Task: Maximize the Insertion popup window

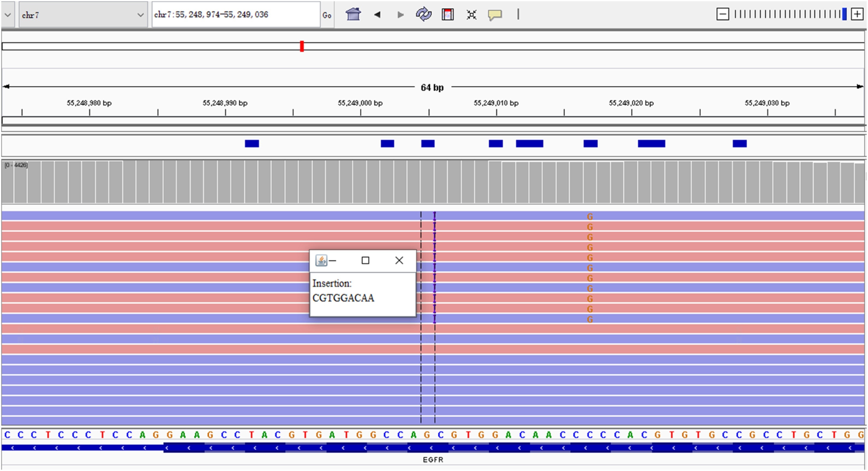Action: [365, 261]
